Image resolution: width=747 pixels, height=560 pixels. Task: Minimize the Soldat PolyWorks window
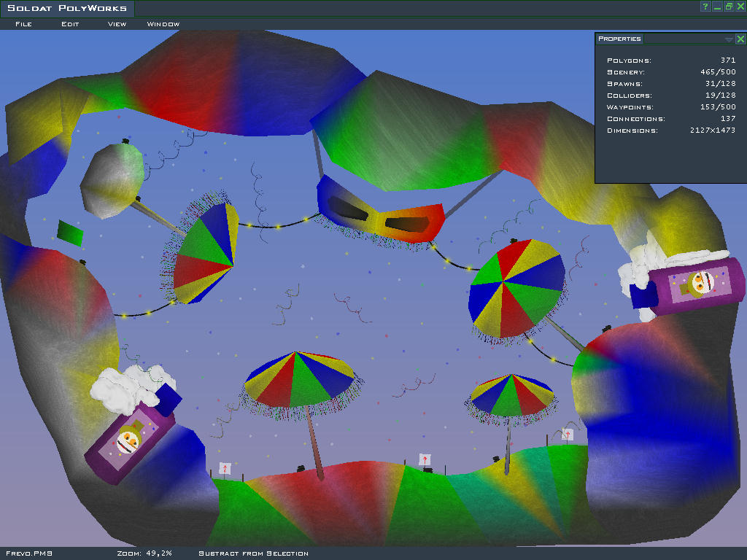[x=717, y=7]
